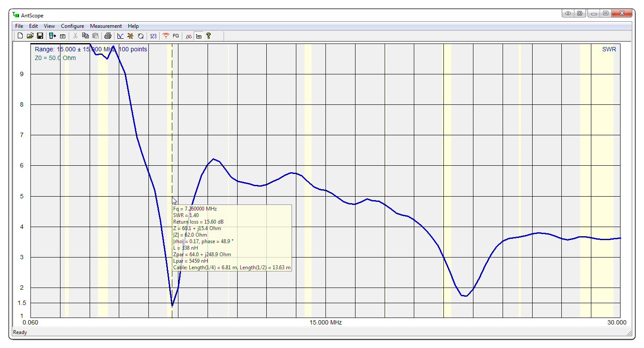The width and height of the screenshot is (644, 348).
Task: Click the red antenna signal icon
Action: pyautogui.click(x=166, y=36)
